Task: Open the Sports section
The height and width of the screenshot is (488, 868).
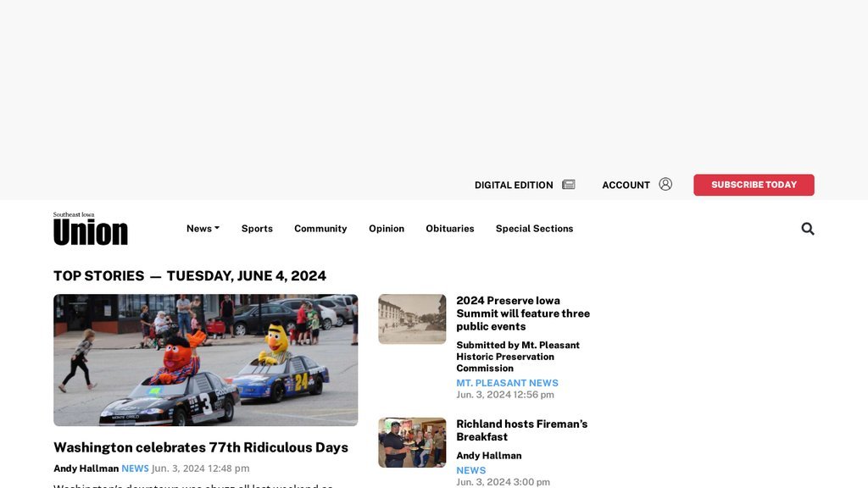Action: pyautogui.click(x=257, y=229)
